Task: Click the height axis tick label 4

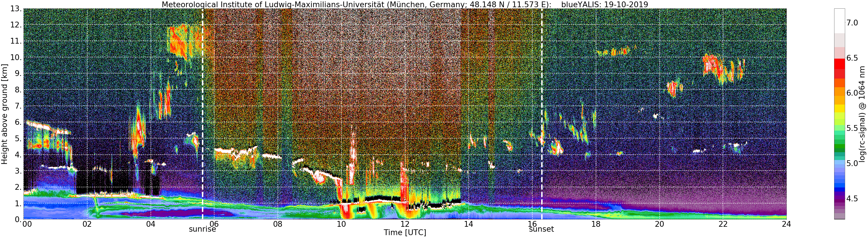Action: click(x=18, y=155)
